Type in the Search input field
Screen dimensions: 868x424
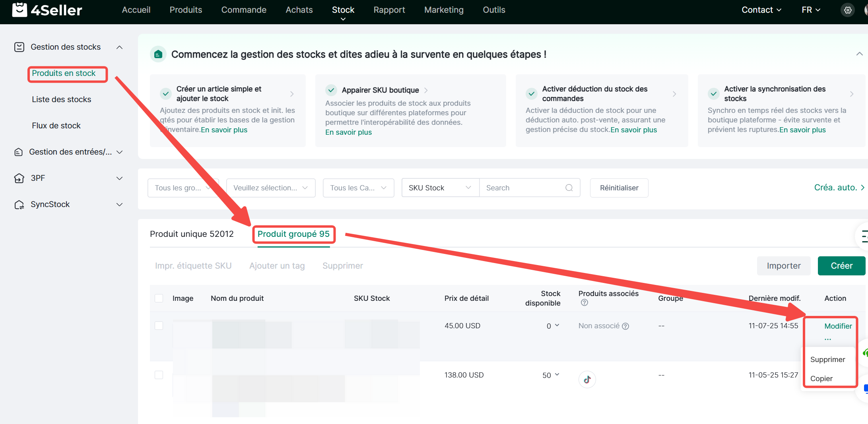(523, 188)
